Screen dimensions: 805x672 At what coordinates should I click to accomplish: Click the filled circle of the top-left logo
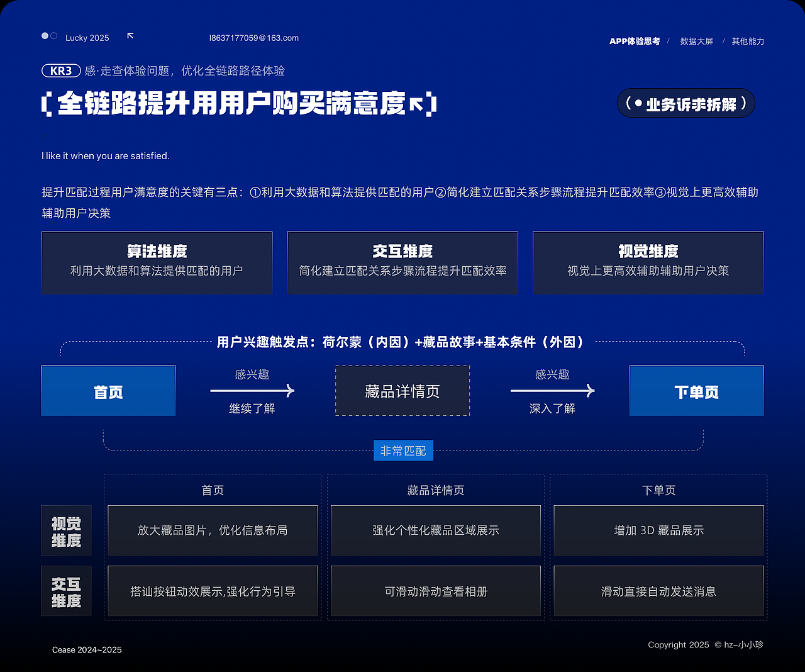(x=43, y=36)
